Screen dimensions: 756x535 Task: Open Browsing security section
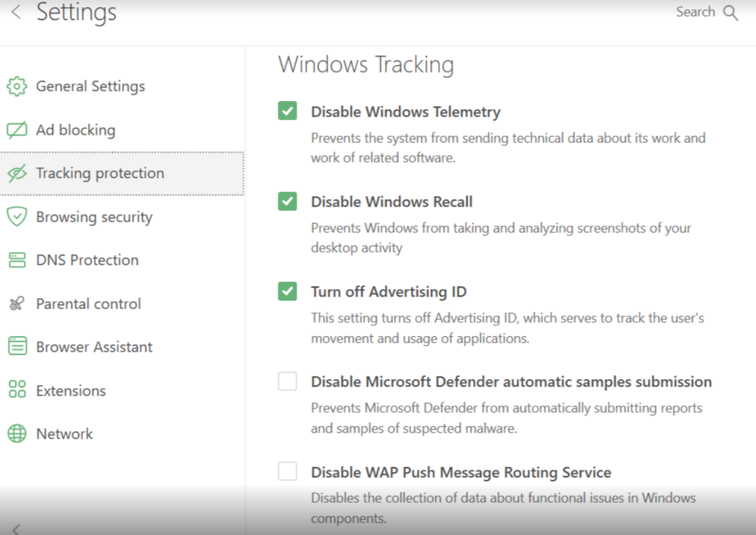point(122,216)
